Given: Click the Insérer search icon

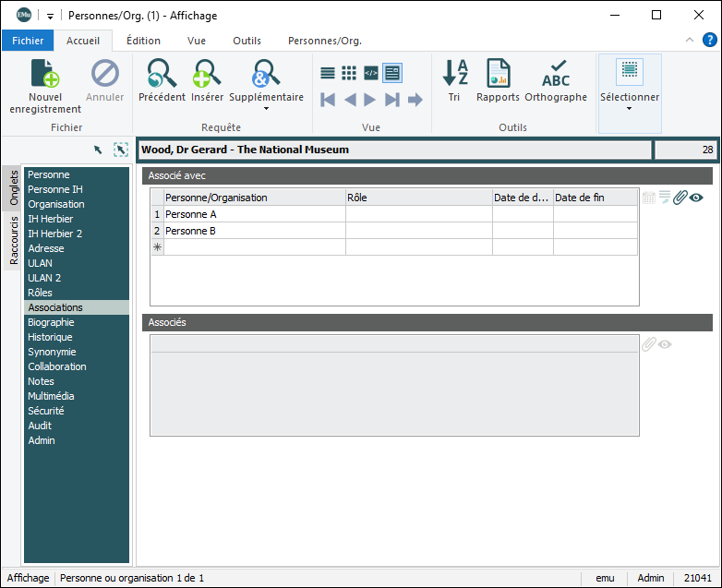Looking at the screenshot, I should pyautogui.click(x=207, y=74).
